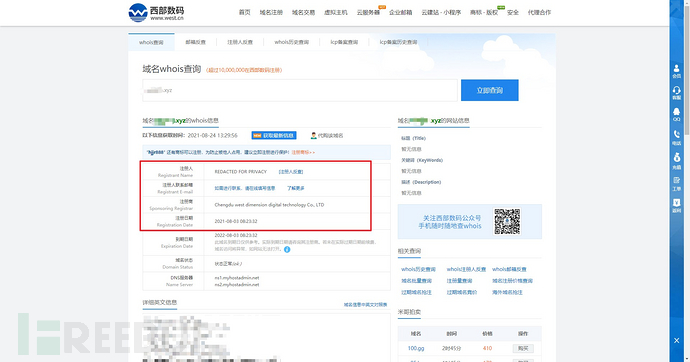Click the 过期域名竞价 related link
Image resolution: width=690 pixels, height=362 pixels.
point(462,292)
